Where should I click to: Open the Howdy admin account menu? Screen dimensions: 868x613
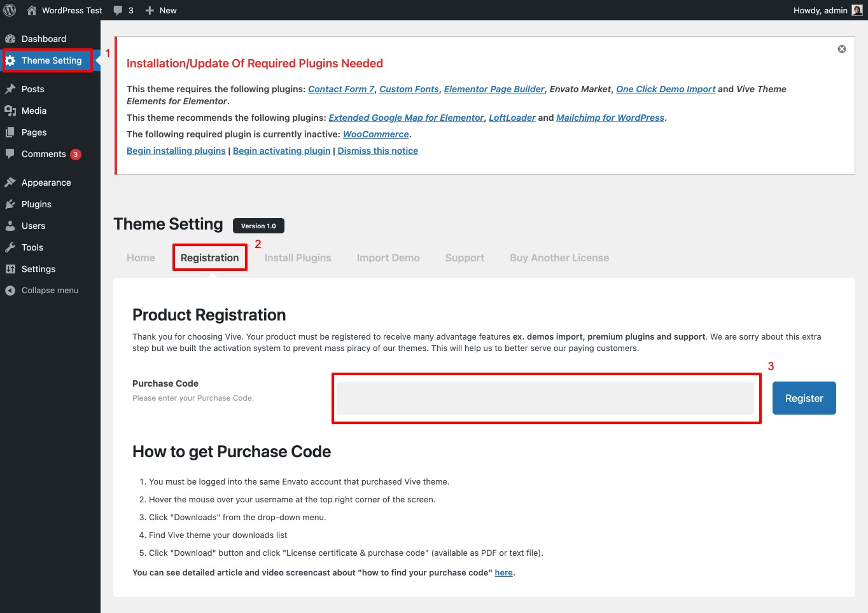[821, 10]
